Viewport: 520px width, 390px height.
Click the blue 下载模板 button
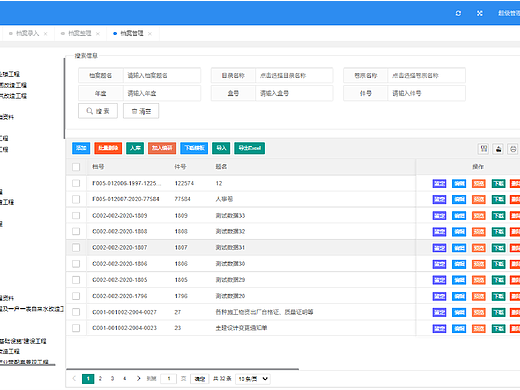click(x=194, y=148)
